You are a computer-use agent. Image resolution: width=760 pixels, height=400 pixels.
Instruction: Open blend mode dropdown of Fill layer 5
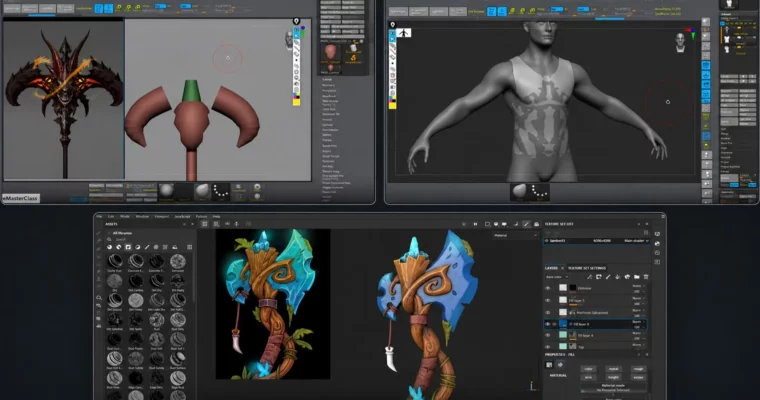pyautogui.click(x=638, y=298)
